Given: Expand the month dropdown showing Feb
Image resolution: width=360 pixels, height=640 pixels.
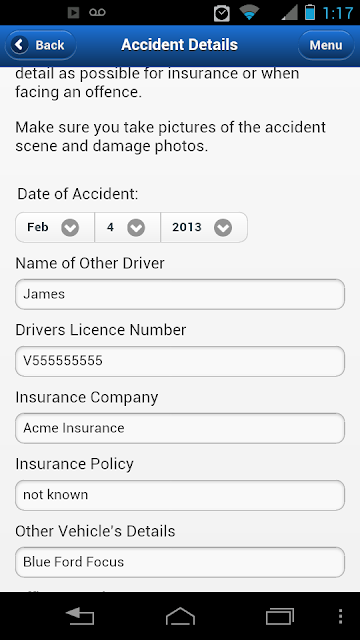Looking at the screenshot, I should coord(55,227).
